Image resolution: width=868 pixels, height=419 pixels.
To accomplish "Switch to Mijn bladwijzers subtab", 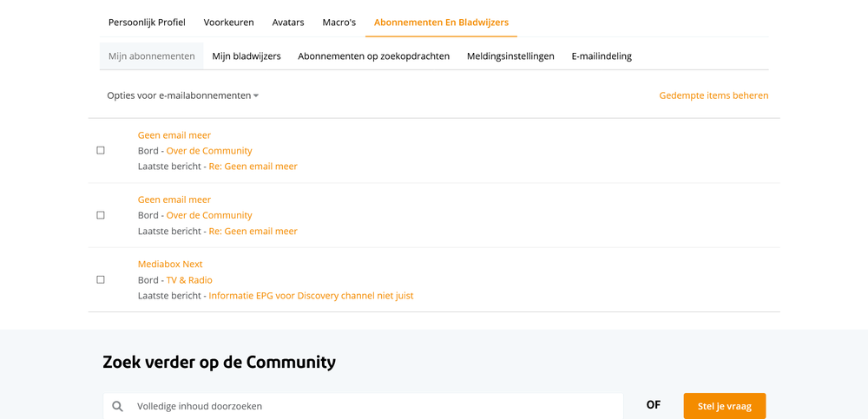I will [247, 56].
